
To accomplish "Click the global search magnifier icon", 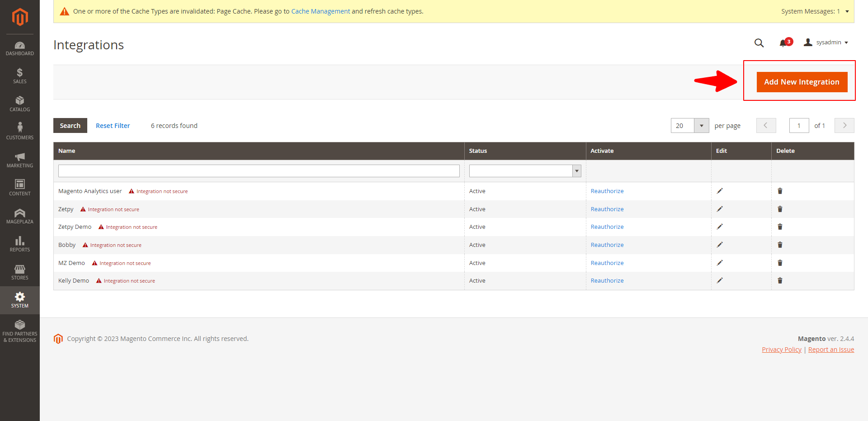I will tap(759, 43).
